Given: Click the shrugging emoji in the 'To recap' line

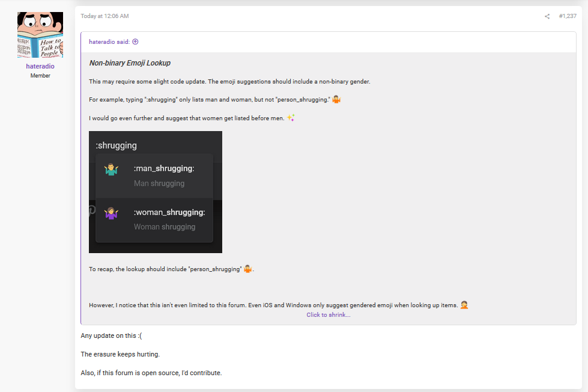Looking at the screenshot, I should (248, 269).
